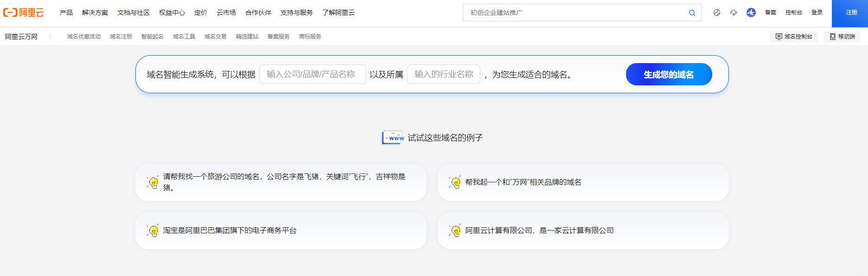This screenshot has width=868, height=276.
Task: Open the 了解阿里云 menu
Action: pos(338,13)
